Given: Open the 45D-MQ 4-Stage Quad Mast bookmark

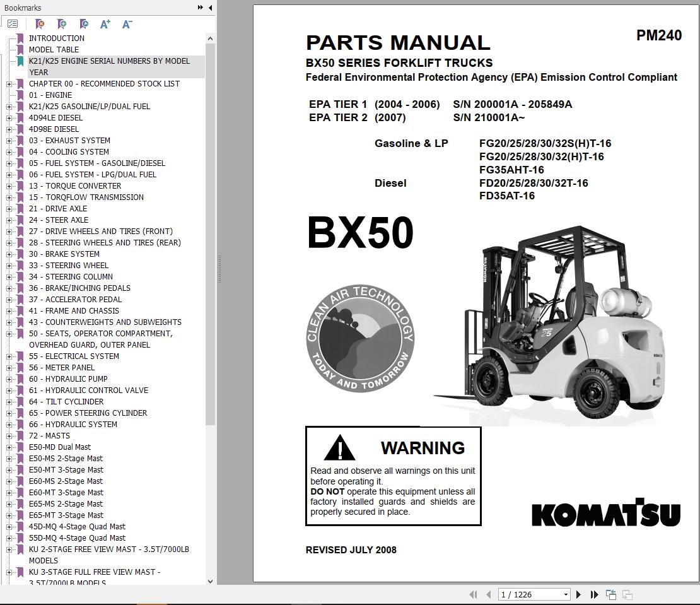Looking at the screenshot, I should [x=77, y=527].
